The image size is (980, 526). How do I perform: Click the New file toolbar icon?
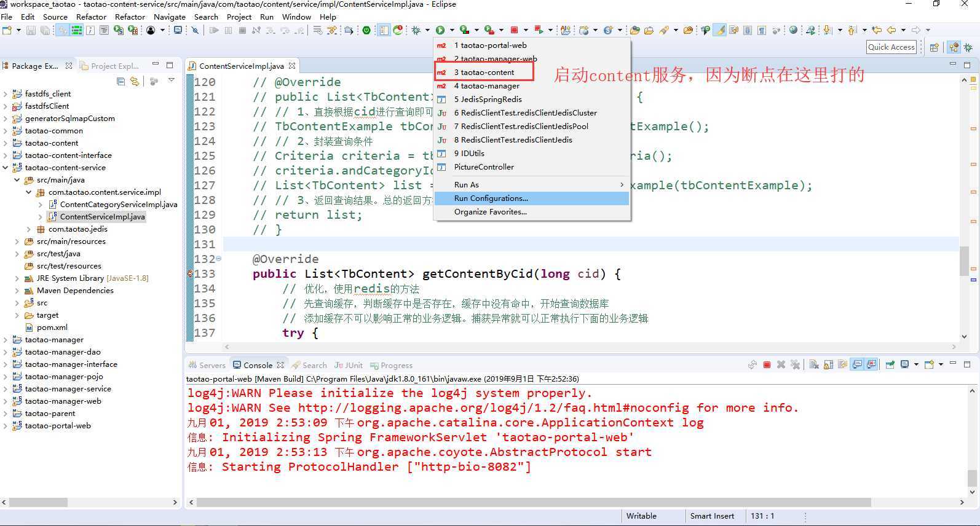tap(7, 30)
